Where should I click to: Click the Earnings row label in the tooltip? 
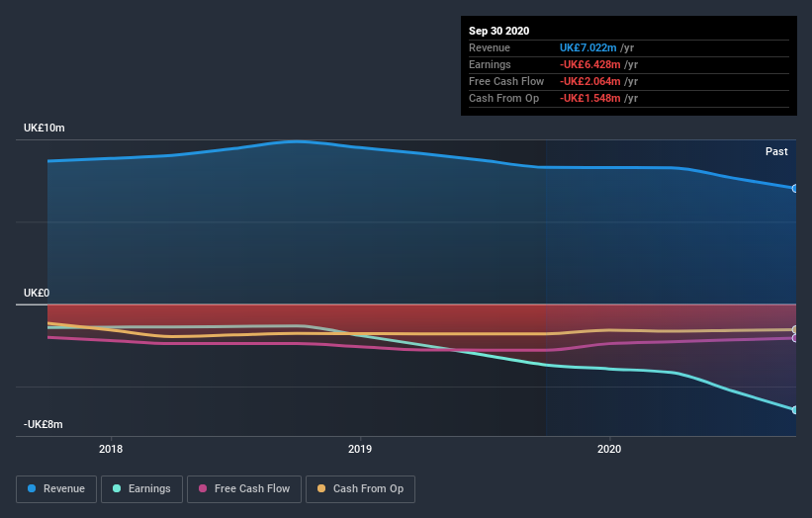coord(490,64)
